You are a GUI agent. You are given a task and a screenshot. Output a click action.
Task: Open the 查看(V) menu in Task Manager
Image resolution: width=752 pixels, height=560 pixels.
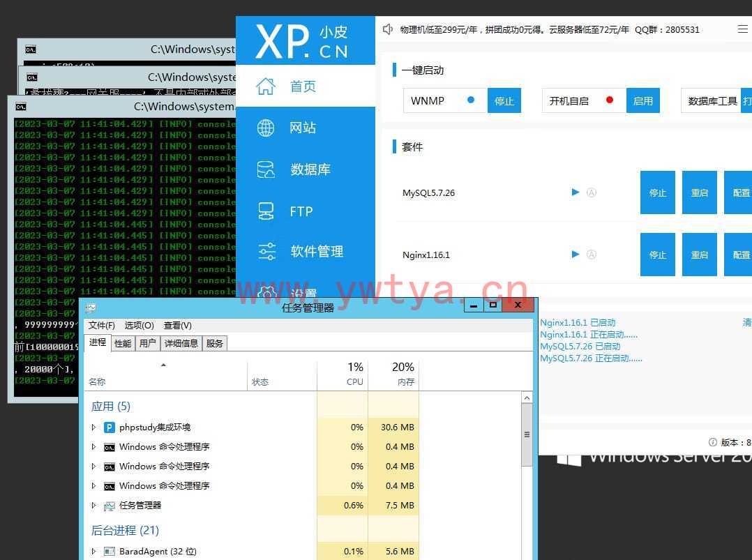click(x=177, y=326)
